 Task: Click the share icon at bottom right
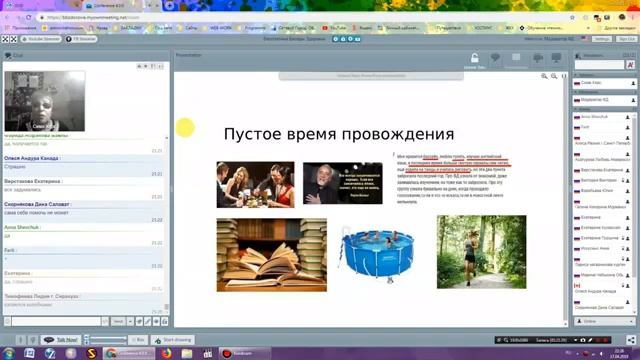[x=631, y=340]
